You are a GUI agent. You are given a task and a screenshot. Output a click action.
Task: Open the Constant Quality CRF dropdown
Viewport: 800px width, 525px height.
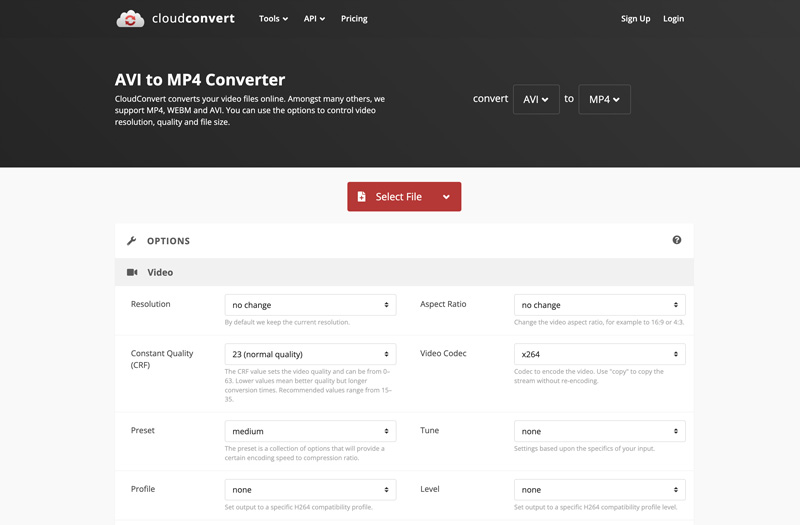[x=310, y=354]
